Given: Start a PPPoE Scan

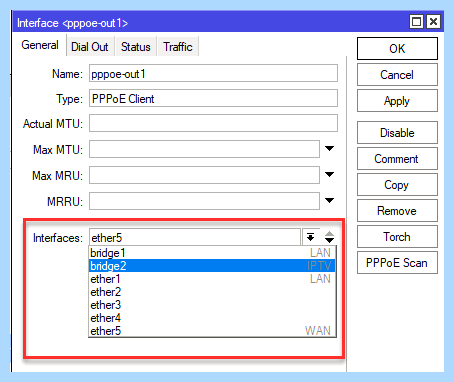Looking at the screenshot, I should tap(397, 263).
